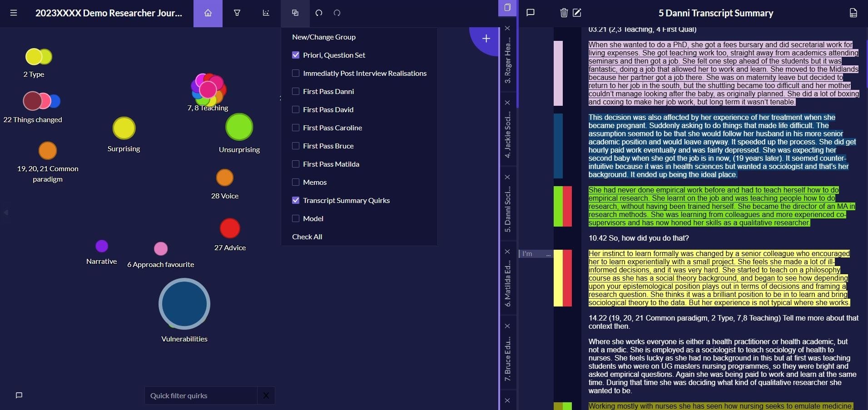Select the blue Vulnerabilities quirk circle
Image resolution: width=868 pixels, height=410 pixels.
[x=184, y=303]
